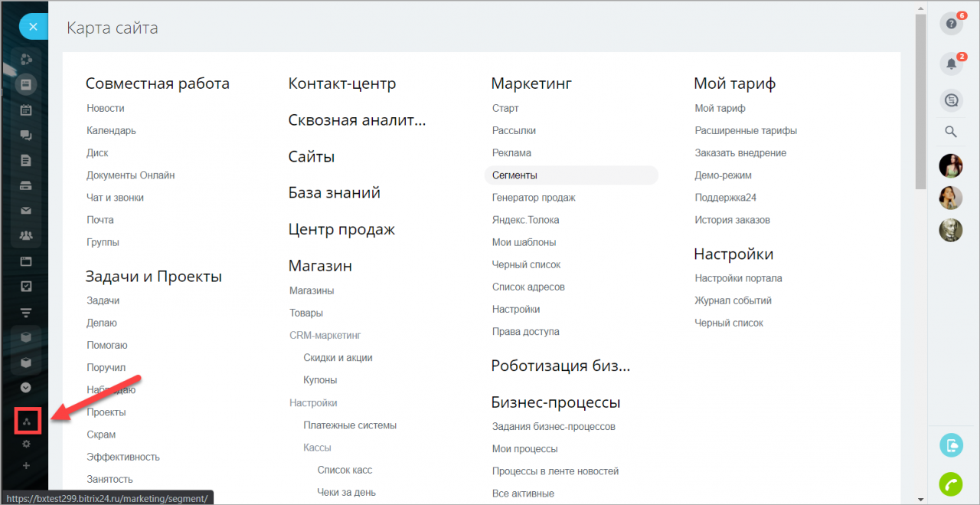980x505 pixels.
Task: Open the mail envelope icon in left sidebar
Action: point(26,211)
